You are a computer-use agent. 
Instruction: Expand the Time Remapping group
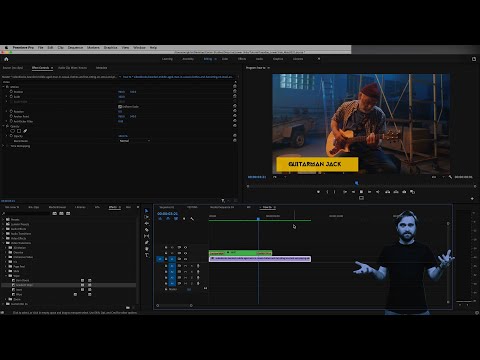click(4, 146)
